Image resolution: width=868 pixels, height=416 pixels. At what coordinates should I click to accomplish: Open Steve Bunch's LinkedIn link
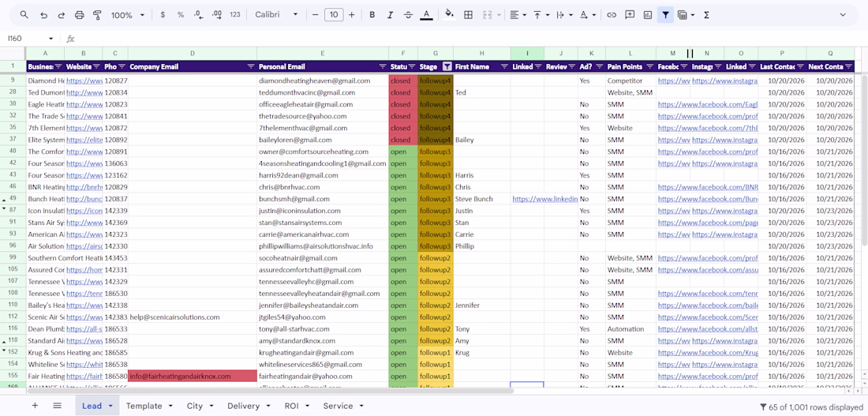pos(544,199)
